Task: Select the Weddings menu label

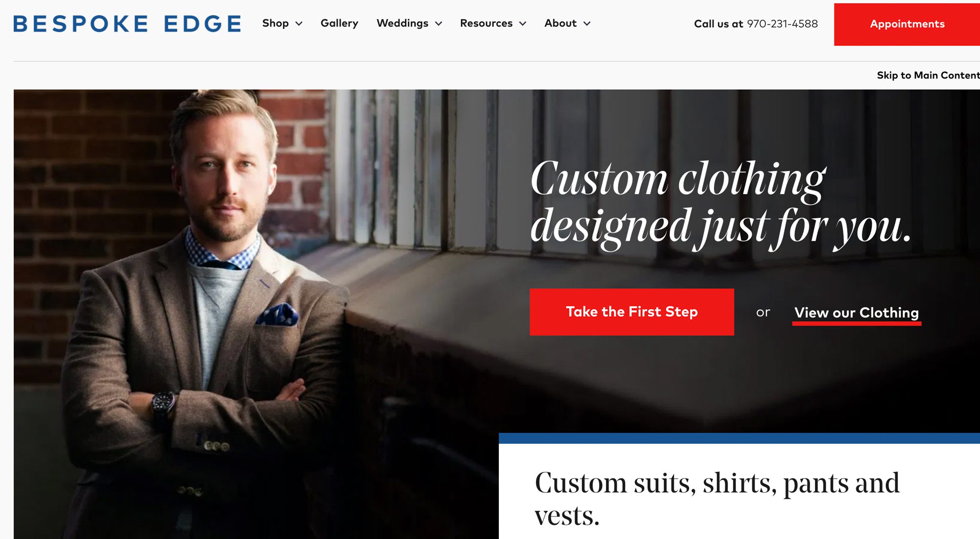Action: click(402, 23)
